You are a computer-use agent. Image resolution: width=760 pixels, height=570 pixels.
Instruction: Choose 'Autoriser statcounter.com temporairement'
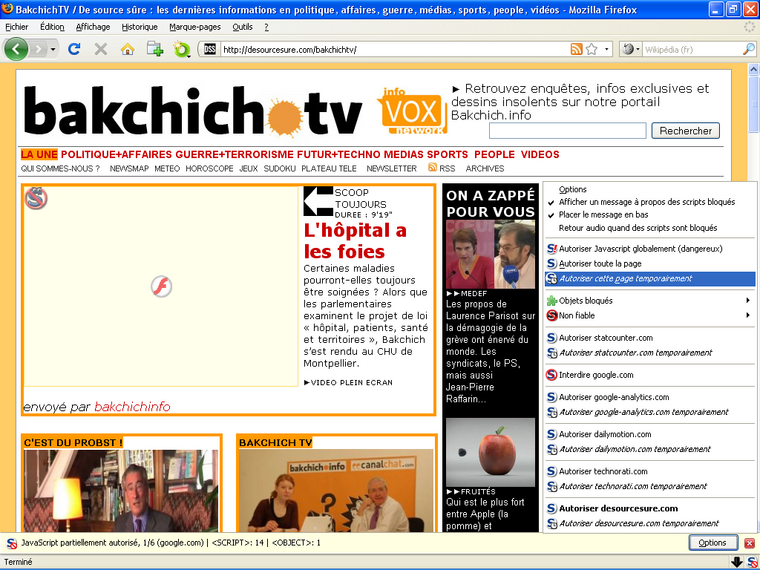click(x=649, y=353)
